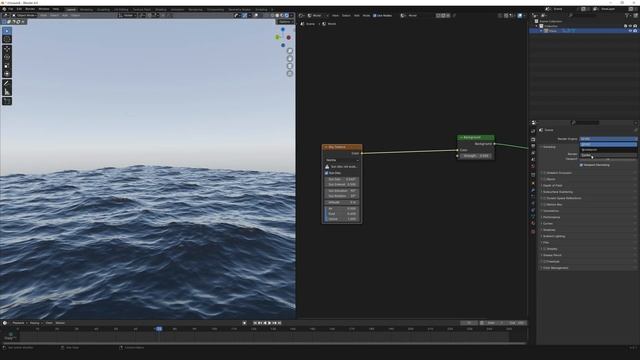640x360 pixels.
Task: Open the File menu
Action: click(11, 9)
